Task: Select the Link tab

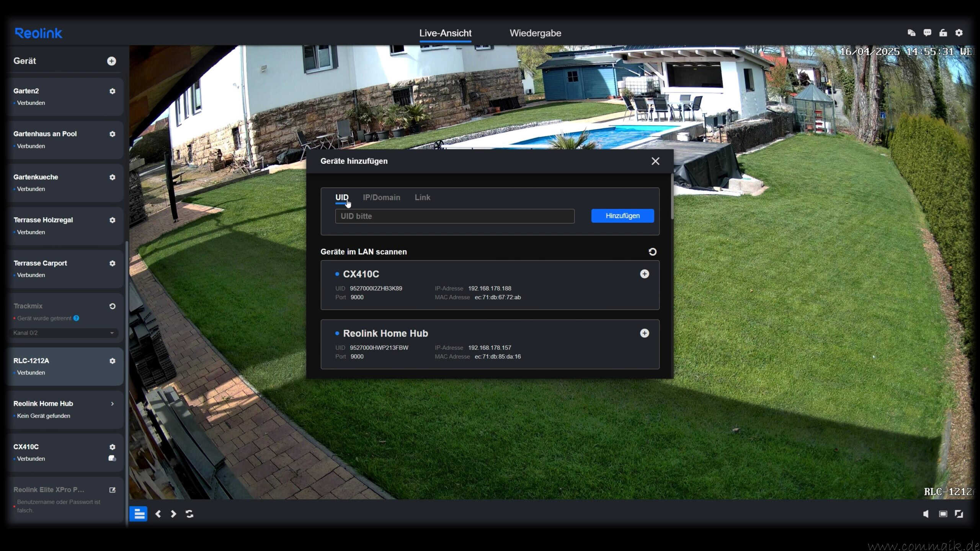Action: [423, 197]
